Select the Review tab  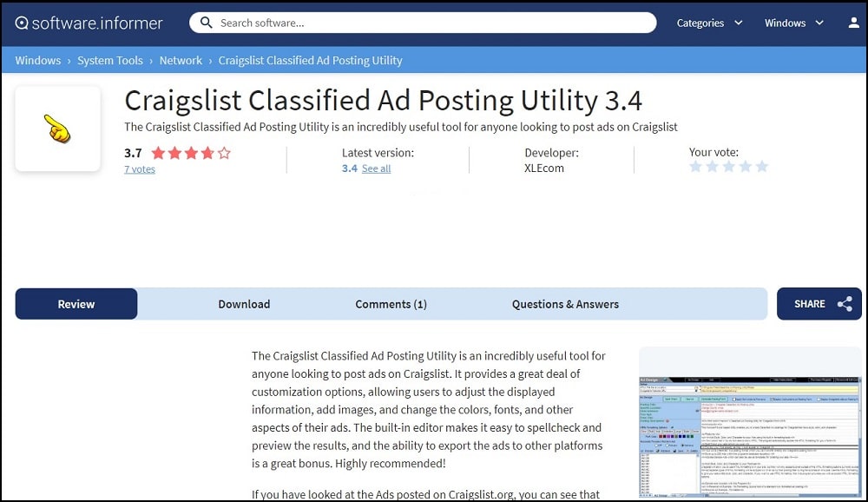[76, 304]
